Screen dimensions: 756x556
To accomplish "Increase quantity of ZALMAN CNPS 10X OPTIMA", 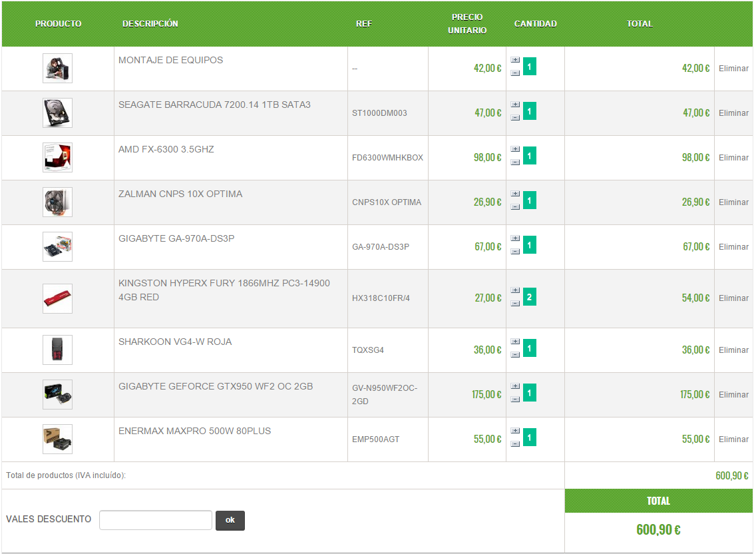I will click(515, 194).
